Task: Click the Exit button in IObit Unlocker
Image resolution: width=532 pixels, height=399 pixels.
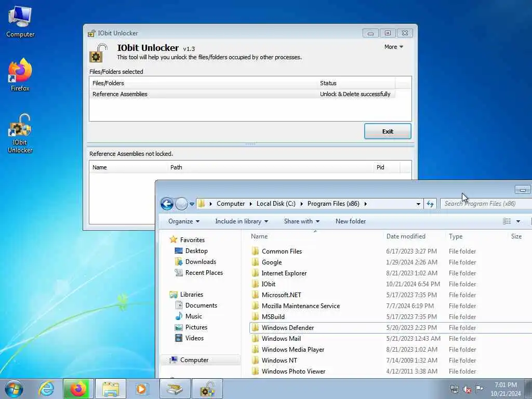Action: click(388, 131)
